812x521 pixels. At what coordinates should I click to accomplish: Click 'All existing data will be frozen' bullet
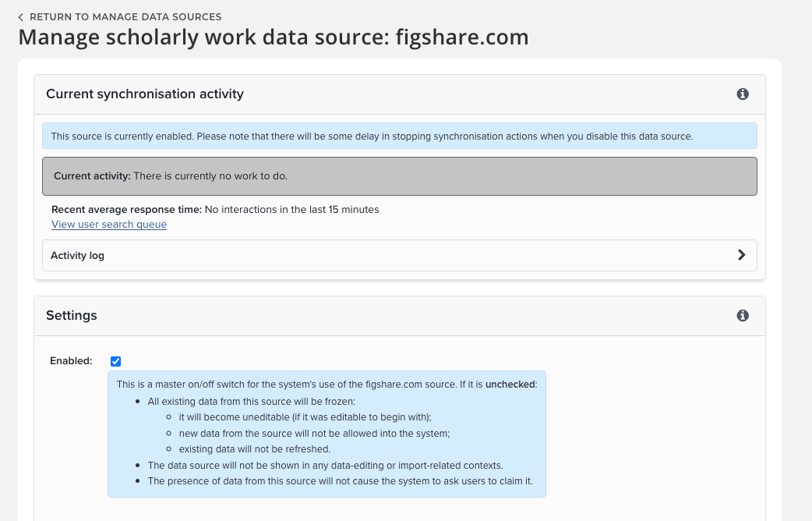(251, 402)
